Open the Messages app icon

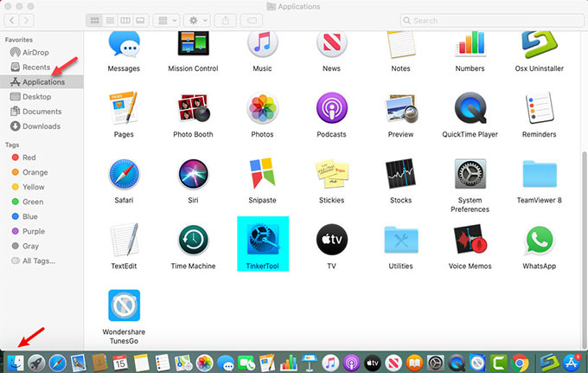pos(124,44)
